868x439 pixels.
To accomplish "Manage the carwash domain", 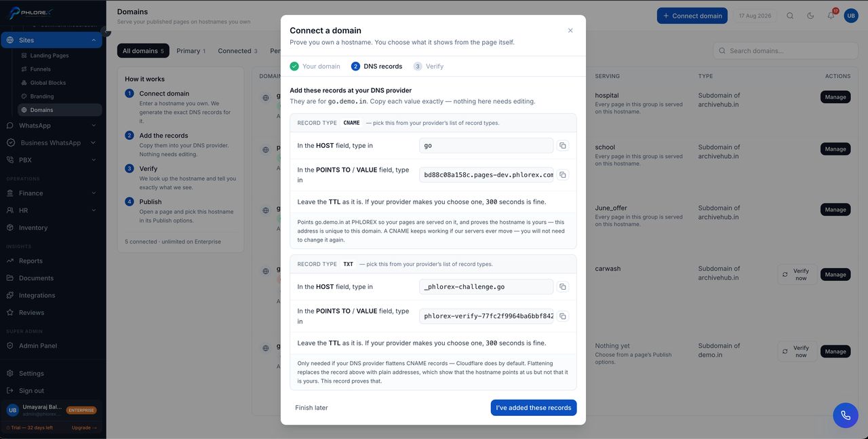I will coord(835,275).
